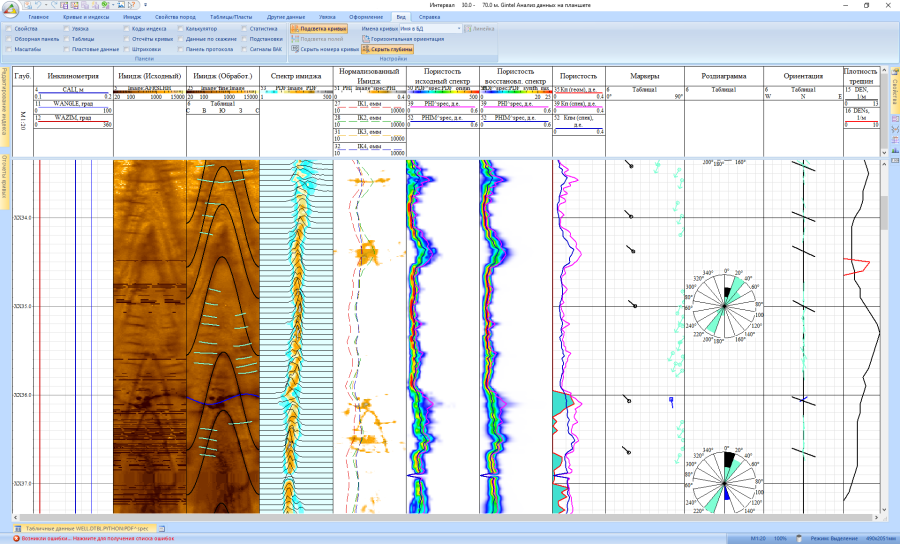Open the Имидж ribbon tab
Screen dimensions: 900x544
[x=132, y=17]
